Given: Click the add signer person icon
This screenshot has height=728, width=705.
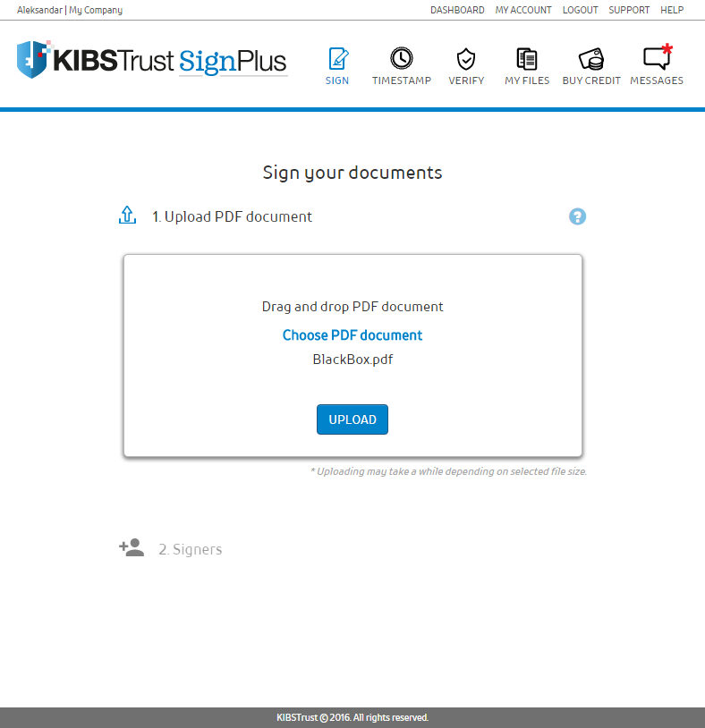Looking at the screenshot, I should (132, 548).
